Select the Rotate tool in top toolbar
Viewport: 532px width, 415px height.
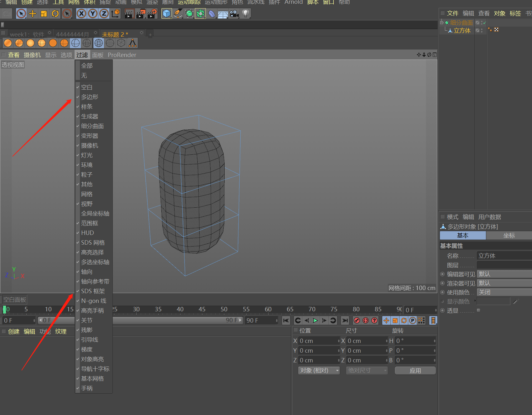[x=55, y=13]
